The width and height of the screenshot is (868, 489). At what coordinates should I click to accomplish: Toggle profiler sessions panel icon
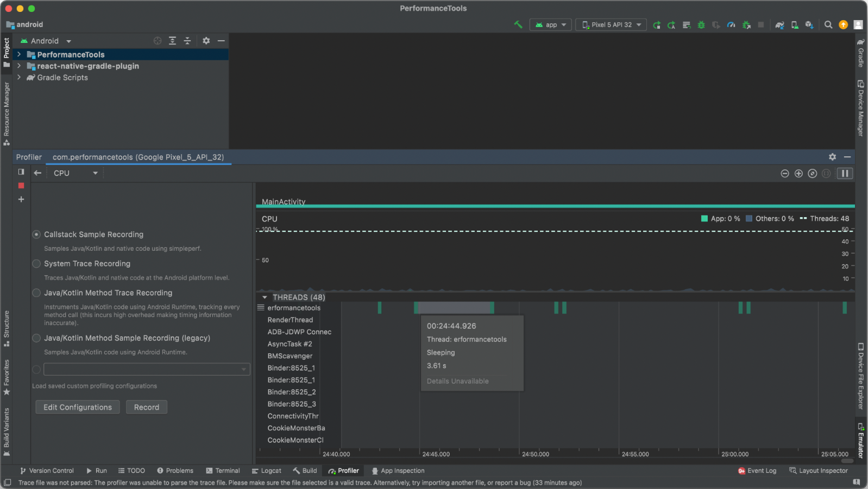pos(21,172)
